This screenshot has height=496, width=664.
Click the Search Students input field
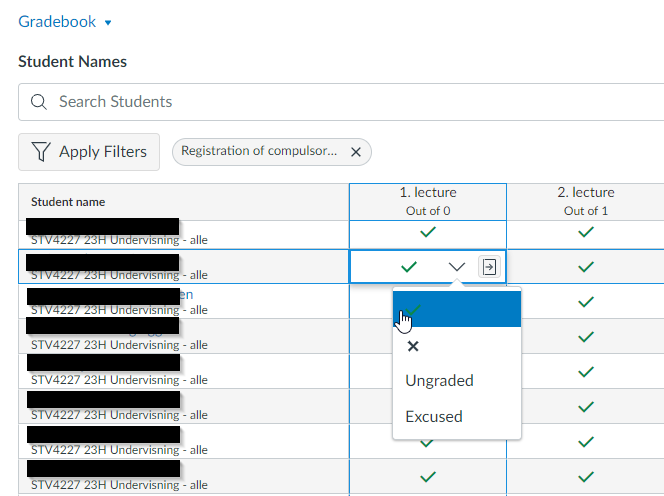341,102
